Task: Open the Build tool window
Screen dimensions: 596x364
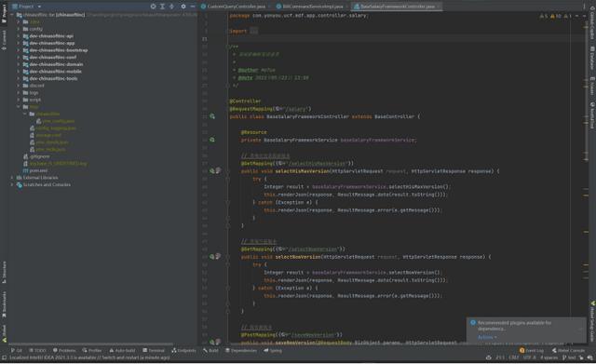Action: point(211,350)
